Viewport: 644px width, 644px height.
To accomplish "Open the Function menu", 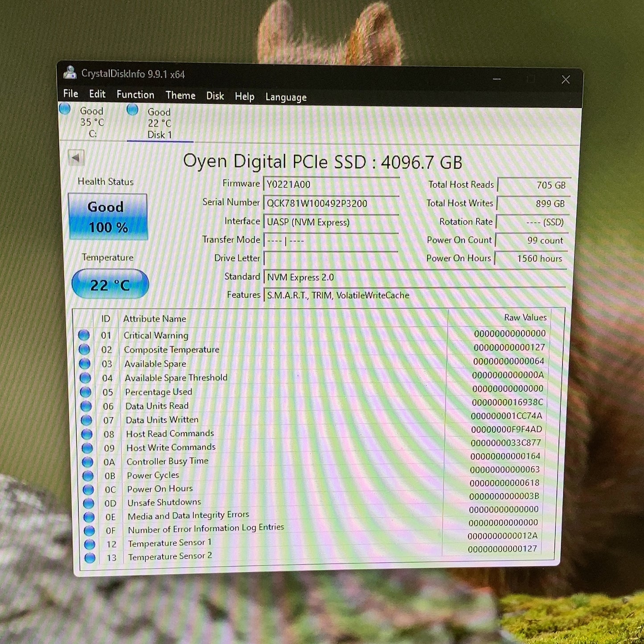I will 135,94.
